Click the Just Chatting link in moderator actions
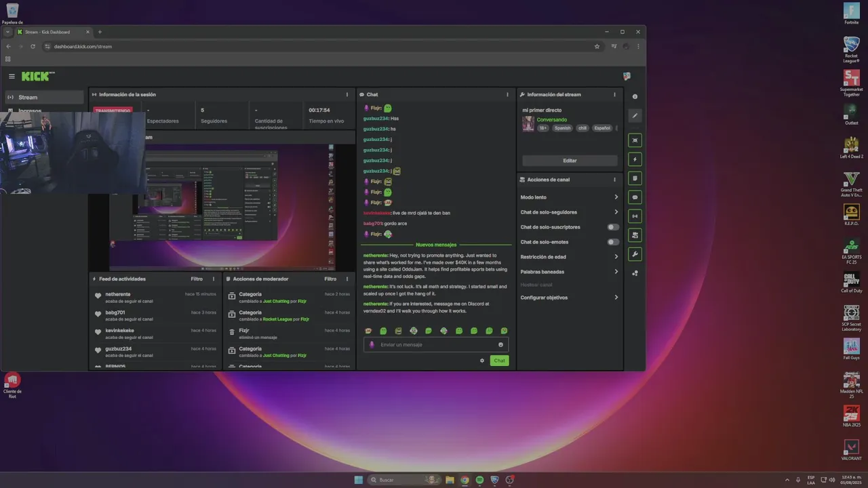The height and width of the screenshot is (488, 868). tap(276, 301)
